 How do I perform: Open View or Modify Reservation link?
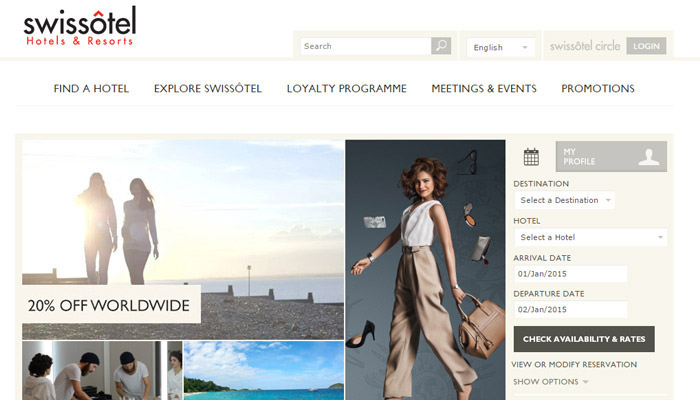[x=574, y=364]
